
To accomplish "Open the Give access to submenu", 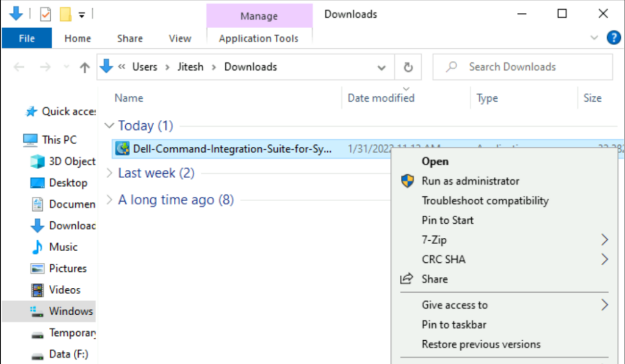I will [x=505, y=305].
